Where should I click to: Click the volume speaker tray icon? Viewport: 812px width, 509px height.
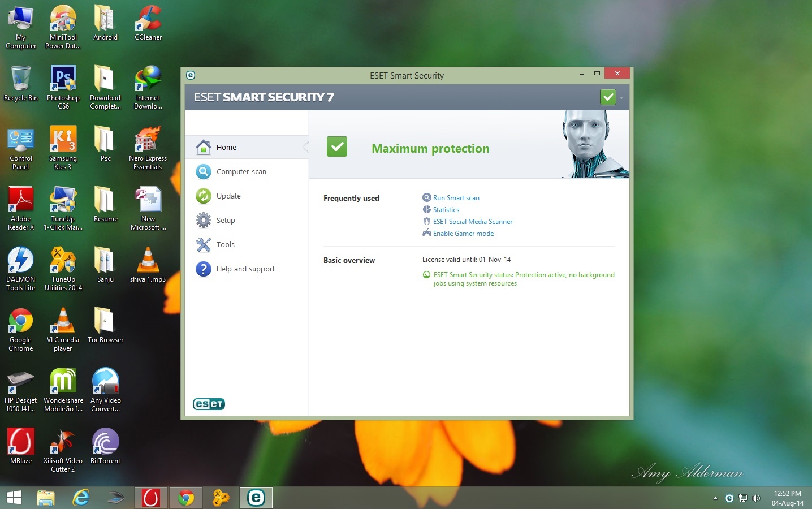(757, 498)
